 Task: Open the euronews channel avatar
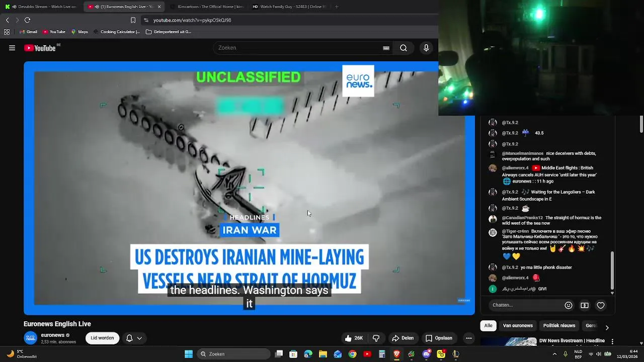coord(31,338)
